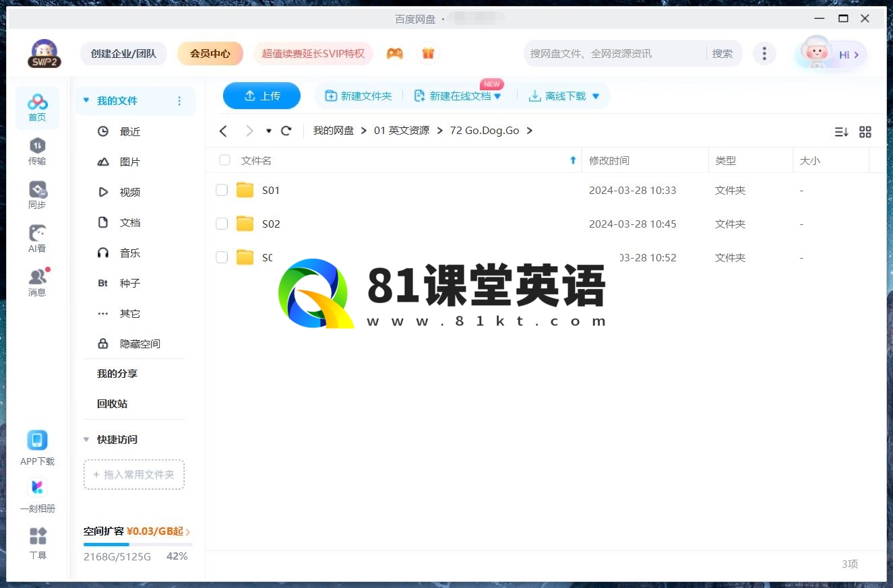Expand the 离线下载 dropdown arrow
Image resolution: width=893 pixels, height=588 pixels.
[596, 96]
